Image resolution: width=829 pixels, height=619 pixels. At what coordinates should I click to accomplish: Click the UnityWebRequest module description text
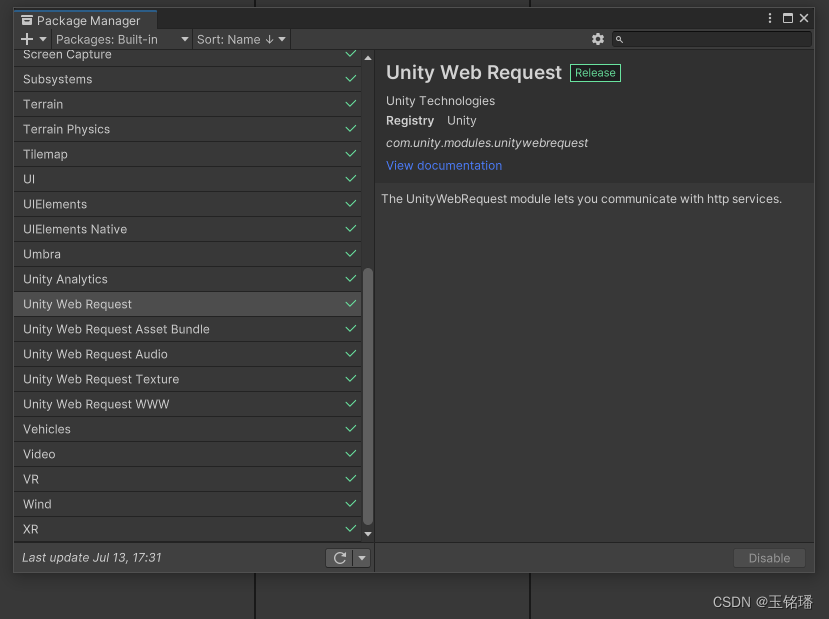pyautogui.click(x=581, y=199)
